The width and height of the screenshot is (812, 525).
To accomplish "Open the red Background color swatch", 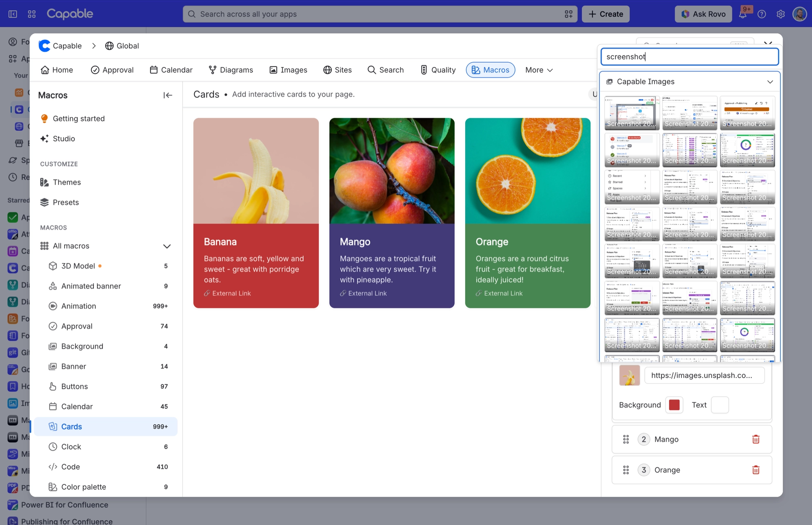I will [x=674, y=405].
